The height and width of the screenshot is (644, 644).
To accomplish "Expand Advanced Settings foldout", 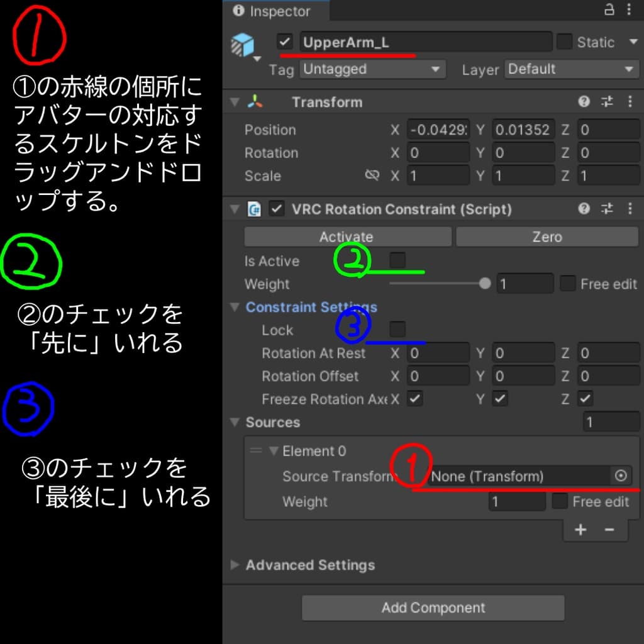I will (235, 565).
